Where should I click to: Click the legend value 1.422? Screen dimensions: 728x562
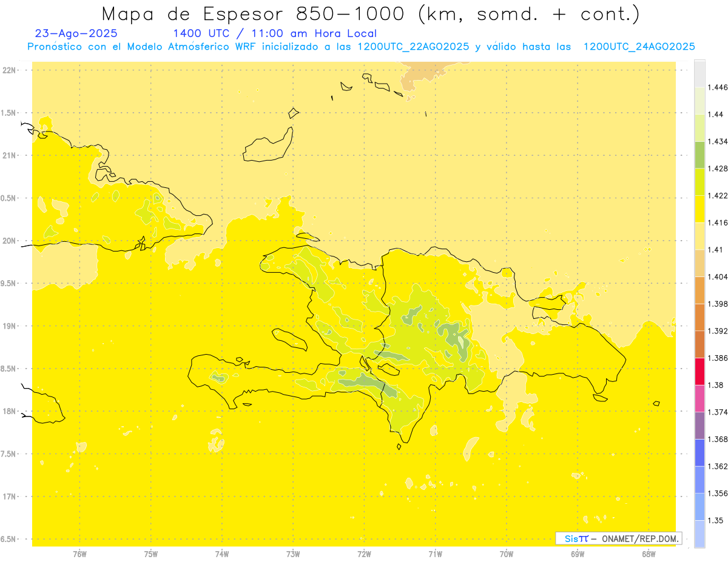[718, 196]
